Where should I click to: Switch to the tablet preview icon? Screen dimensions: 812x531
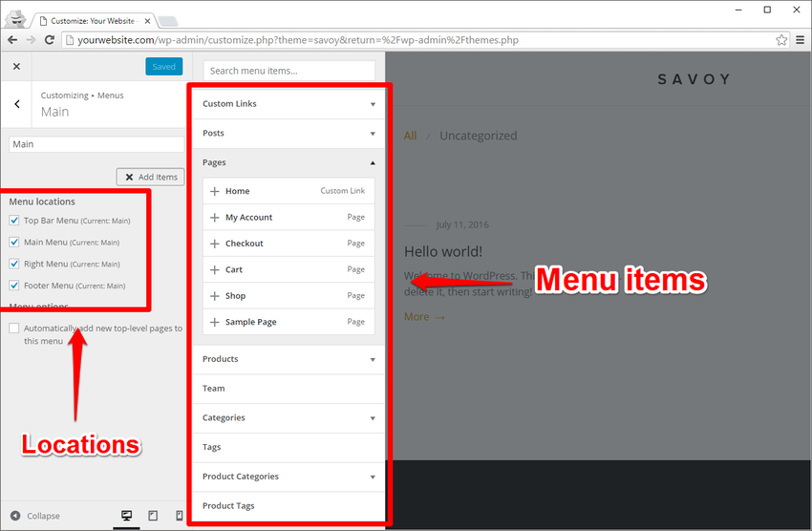pyautogui.click(x=153, y=516)
